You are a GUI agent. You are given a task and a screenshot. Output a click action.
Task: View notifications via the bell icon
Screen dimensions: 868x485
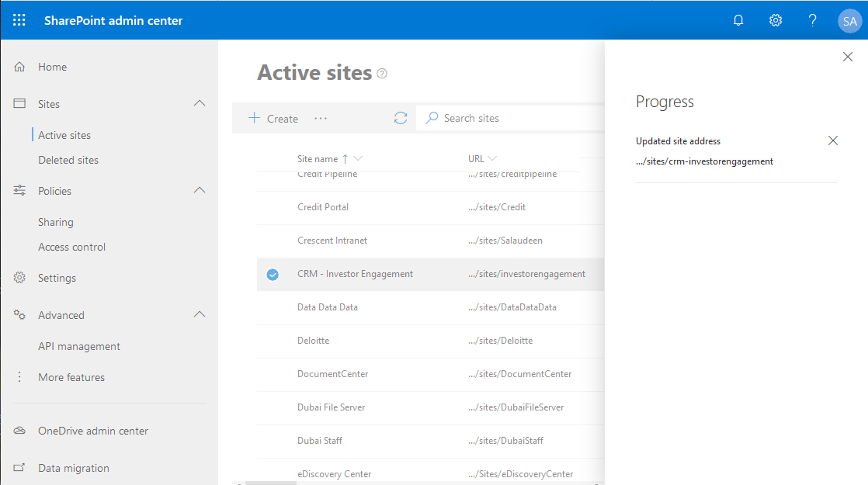(x=738, y=20)
